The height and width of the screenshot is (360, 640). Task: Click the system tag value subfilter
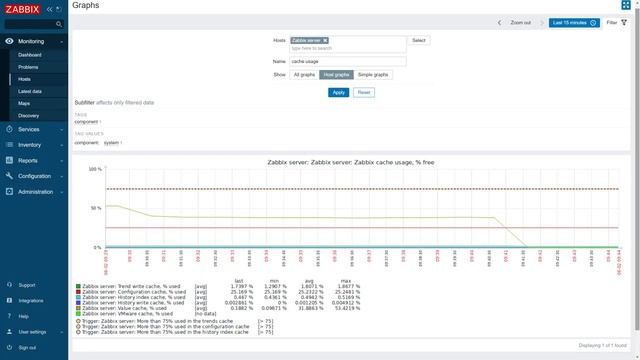click(111, 143)
